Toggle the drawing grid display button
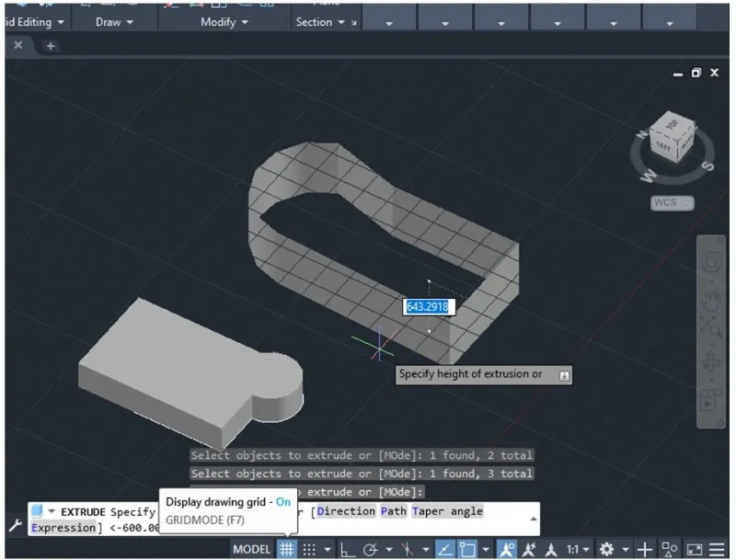Image resolution: width=736 pixels, height=560 pixels. click(x=287, y=549)
